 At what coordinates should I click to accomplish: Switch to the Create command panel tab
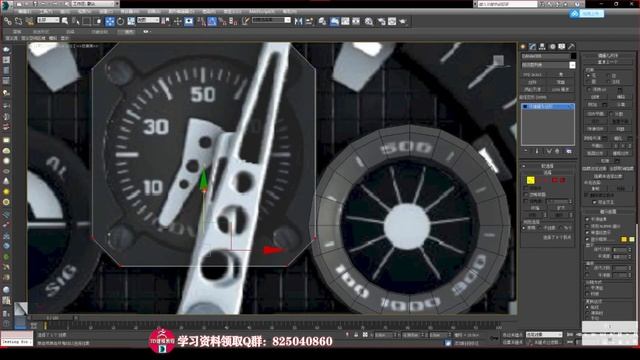[x=523, y=47]
